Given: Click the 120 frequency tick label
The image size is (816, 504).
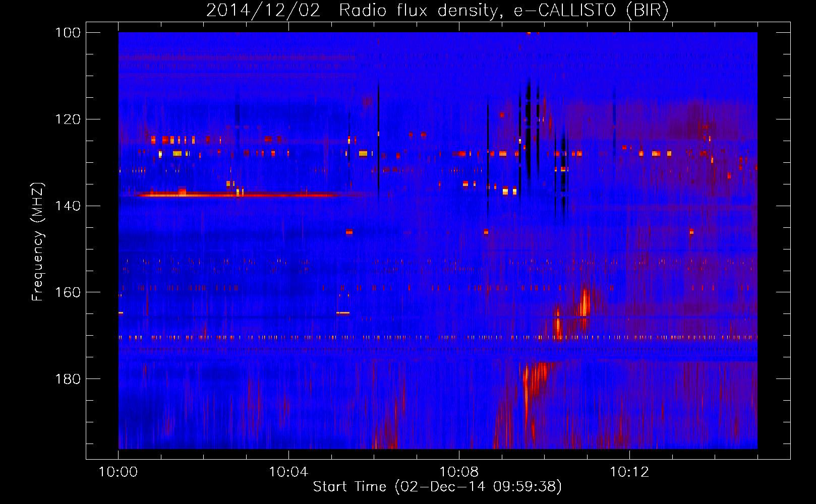Looking at the screenshot, I should (68, 119).
